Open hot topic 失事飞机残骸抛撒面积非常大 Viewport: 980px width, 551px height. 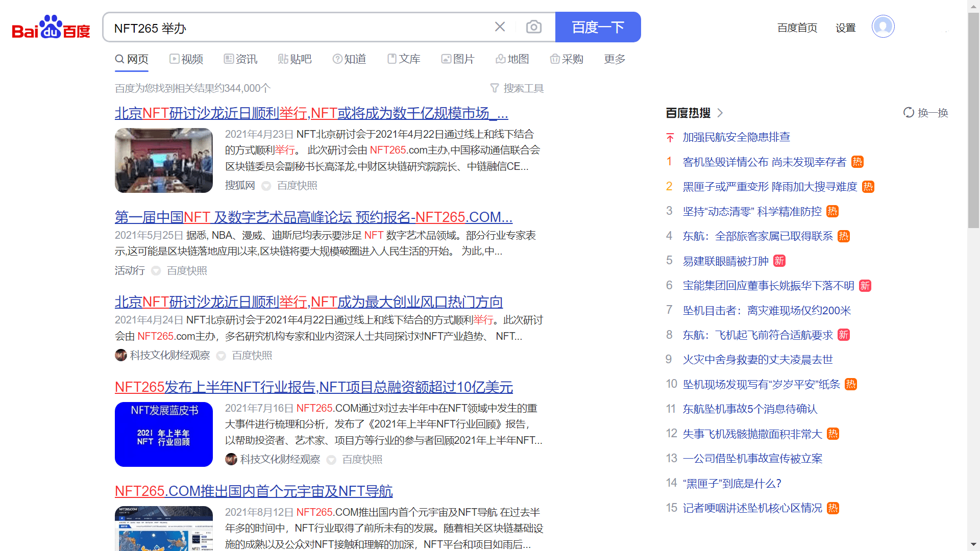point(753,434)
